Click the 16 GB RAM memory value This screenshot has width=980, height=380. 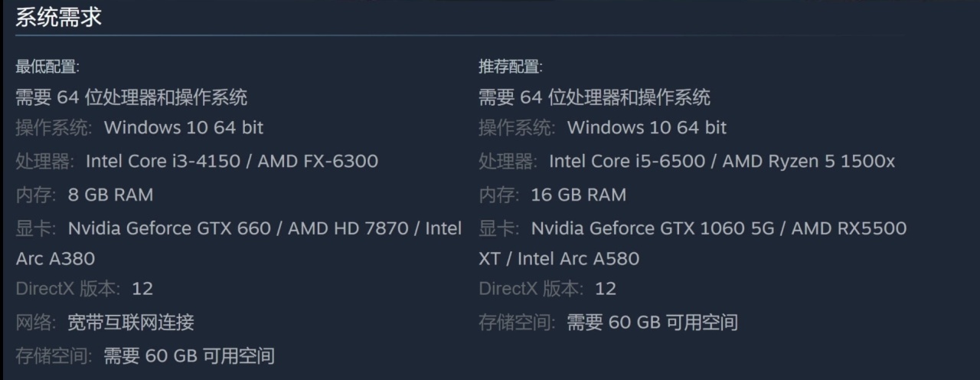(x=578, y=195)
